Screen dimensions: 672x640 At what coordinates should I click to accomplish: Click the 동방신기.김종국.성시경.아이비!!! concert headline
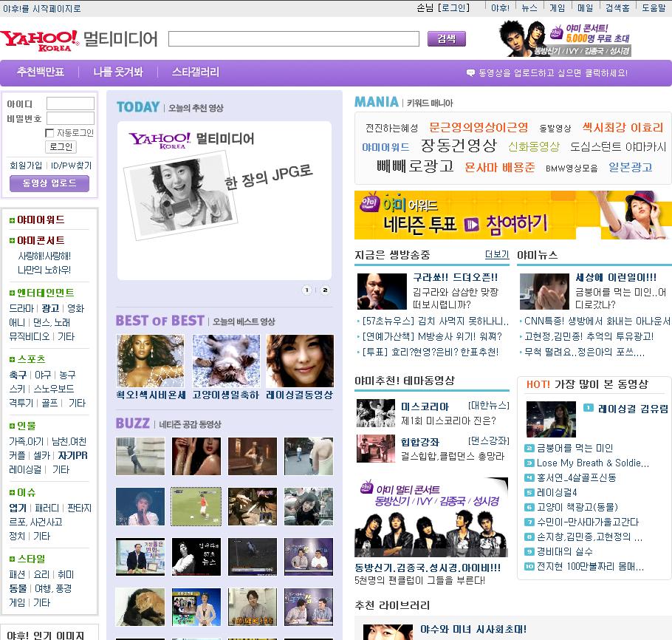[428, 568]
